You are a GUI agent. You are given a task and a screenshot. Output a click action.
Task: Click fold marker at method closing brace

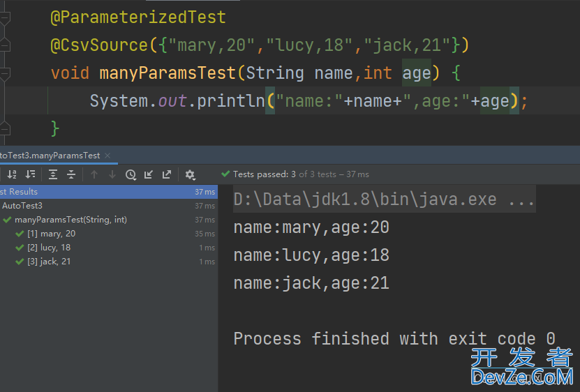coord(5,129)
